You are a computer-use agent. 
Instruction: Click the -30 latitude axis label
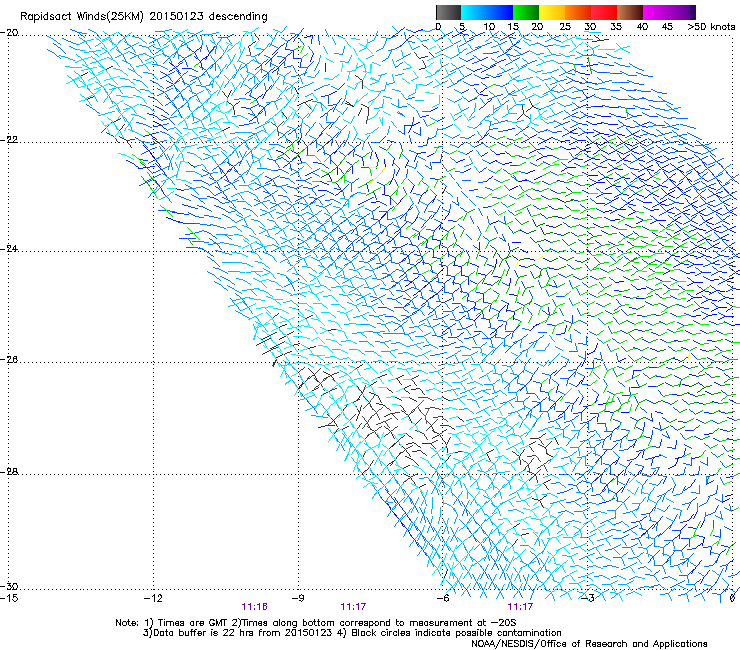9,586
